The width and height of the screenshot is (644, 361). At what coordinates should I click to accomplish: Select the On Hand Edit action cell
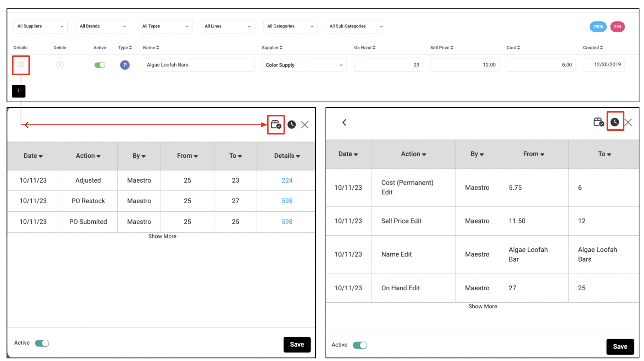tap(413, 288)
